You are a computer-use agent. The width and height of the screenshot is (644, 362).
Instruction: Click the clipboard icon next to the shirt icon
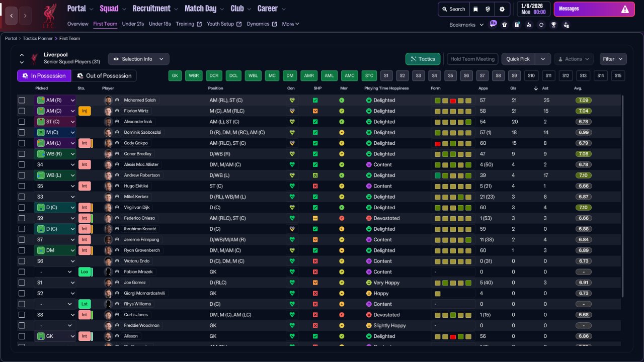point(517,25)
